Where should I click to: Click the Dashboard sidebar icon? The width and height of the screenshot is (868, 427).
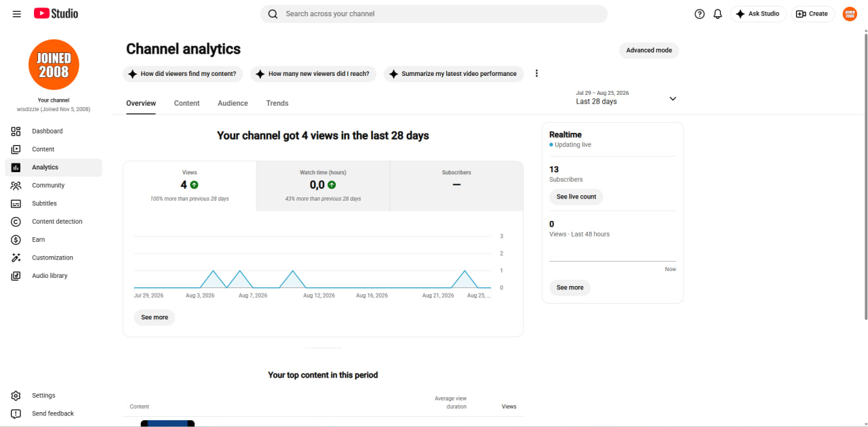tap(16, 131)
